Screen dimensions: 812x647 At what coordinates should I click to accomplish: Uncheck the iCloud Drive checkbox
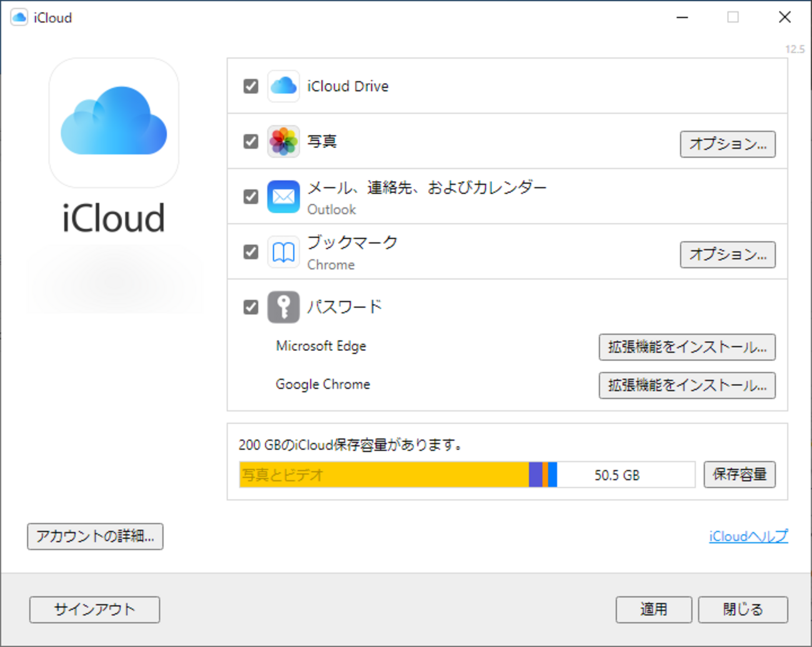tap(251, 86)
